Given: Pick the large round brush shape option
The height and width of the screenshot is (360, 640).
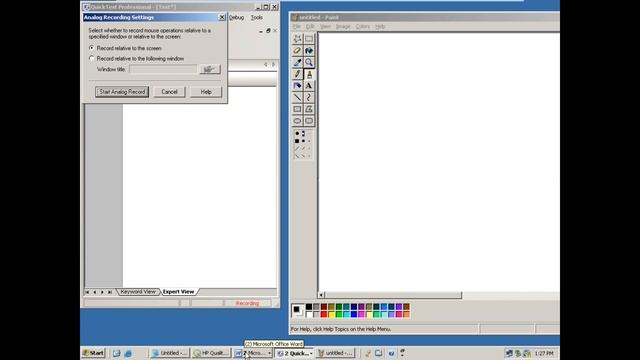Looking at the screenshot, I should click(x=297, y=133).
